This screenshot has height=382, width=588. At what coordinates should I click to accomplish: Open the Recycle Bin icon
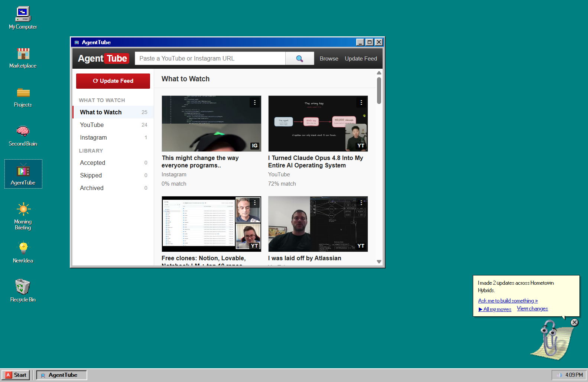23,291
